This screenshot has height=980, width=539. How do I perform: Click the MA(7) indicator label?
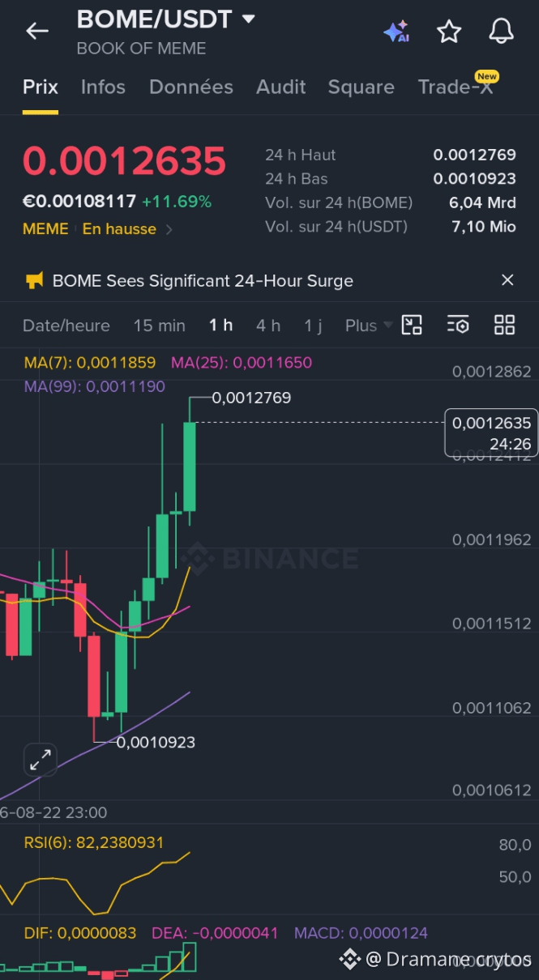coord(90,363)
